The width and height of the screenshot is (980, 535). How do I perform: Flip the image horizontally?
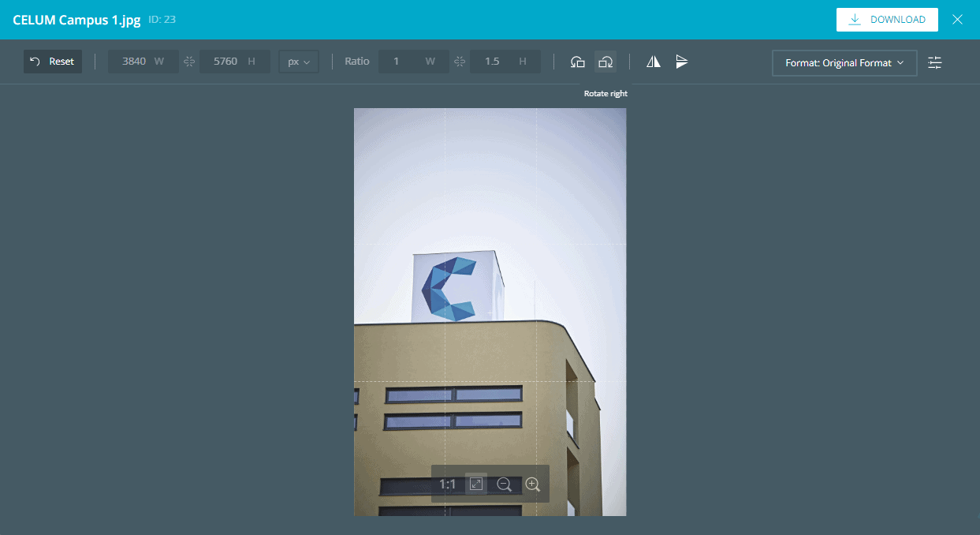[654, 62]
